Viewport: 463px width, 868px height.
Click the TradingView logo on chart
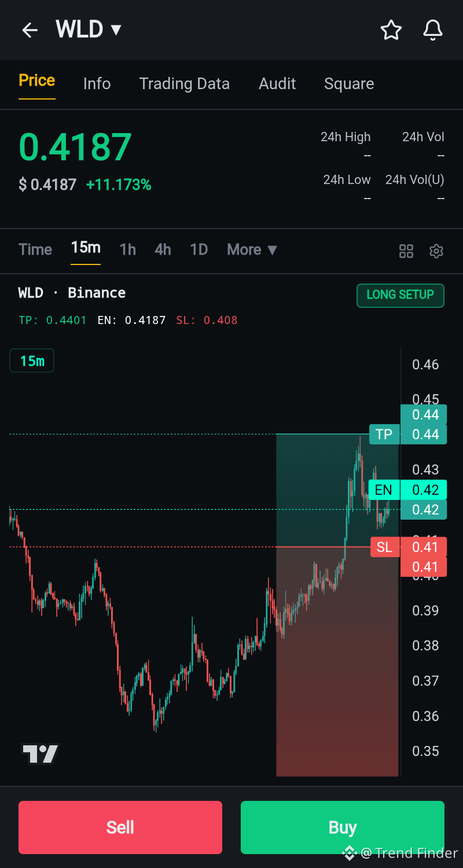pos(41,753)
